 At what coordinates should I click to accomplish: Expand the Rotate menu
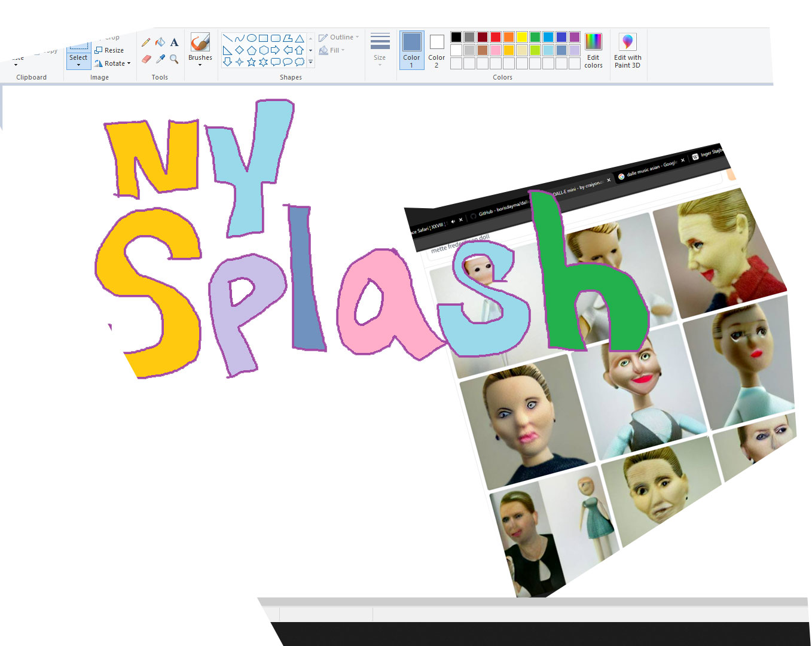coord(113,63)
